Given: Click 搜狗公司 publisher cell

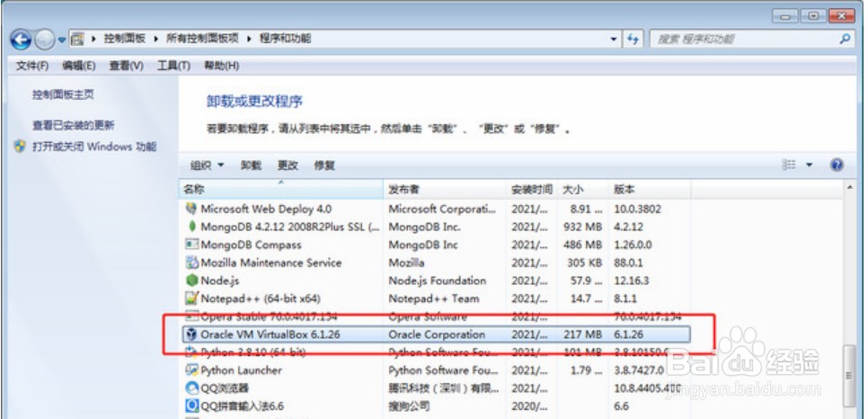Looking at the screenshot, I should (x=411, y=406).
